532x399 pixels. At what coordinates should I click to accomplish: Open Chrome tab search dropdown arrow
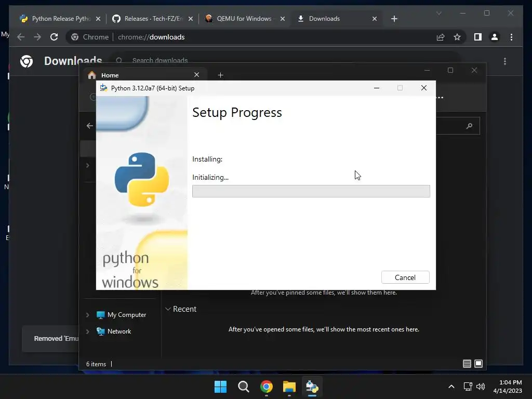pyautogui.click(x=438, y=13)
